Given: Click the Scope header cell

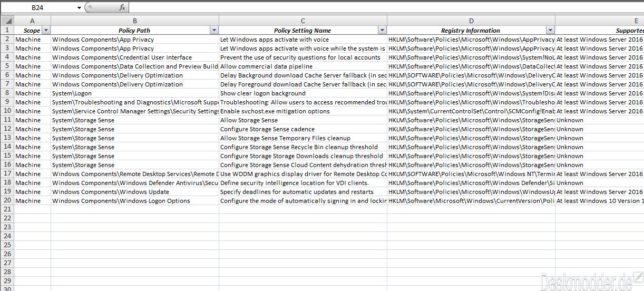Looking at the screenshot, I should pos(32,31).
